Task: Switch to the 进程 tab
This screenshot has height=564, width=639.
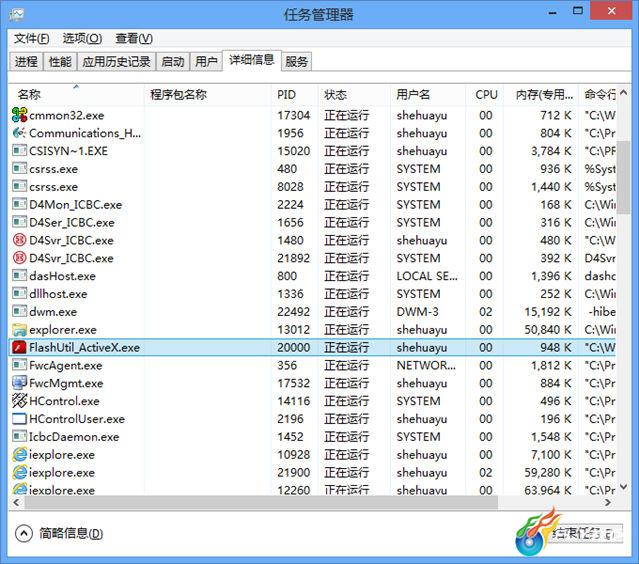Action: [x=26, y=62]
